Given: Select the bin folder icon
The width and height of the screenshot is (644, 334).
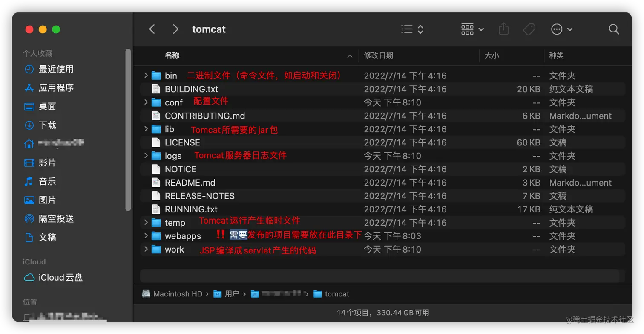Looking at the screenshot, I should coord(156,76).
